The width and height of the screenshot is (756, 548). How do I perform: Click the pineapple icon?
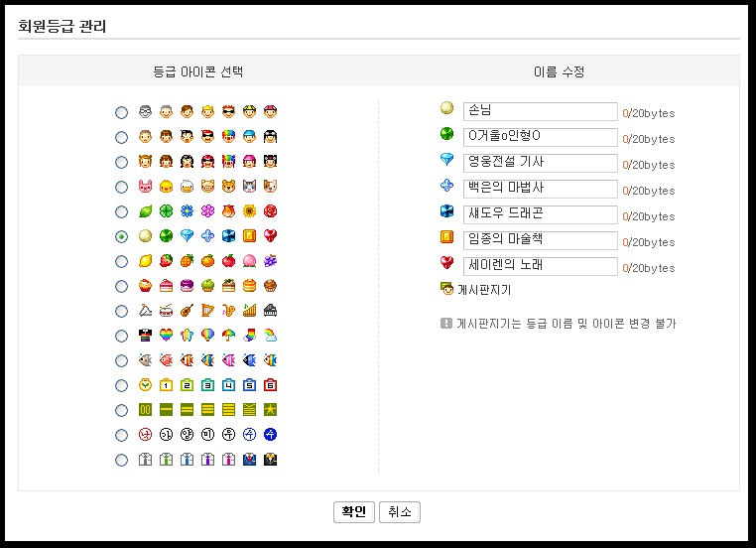pos(188,261)
